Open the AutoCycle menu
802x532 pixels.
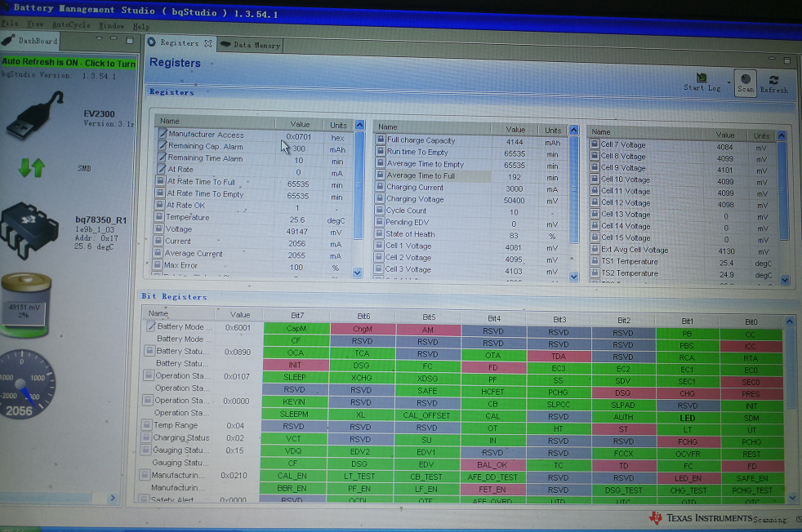[x=71, y=24]
